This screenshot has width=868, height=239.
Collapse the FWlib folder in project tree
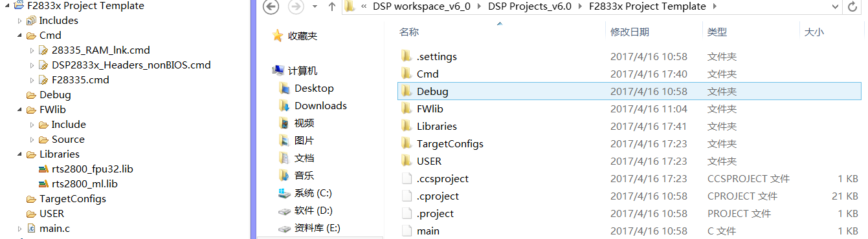coord(19,110)
